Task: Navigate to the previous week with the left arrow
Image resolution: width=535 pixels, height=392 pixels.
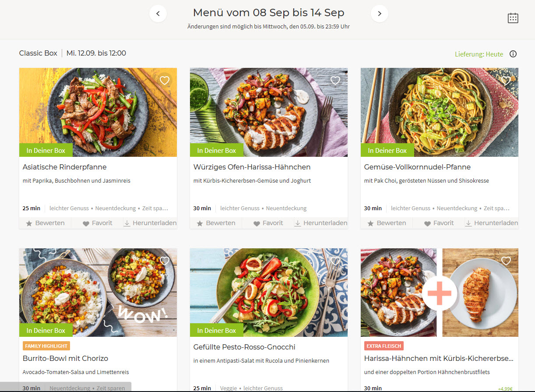Action: click(x=158, y=14)
